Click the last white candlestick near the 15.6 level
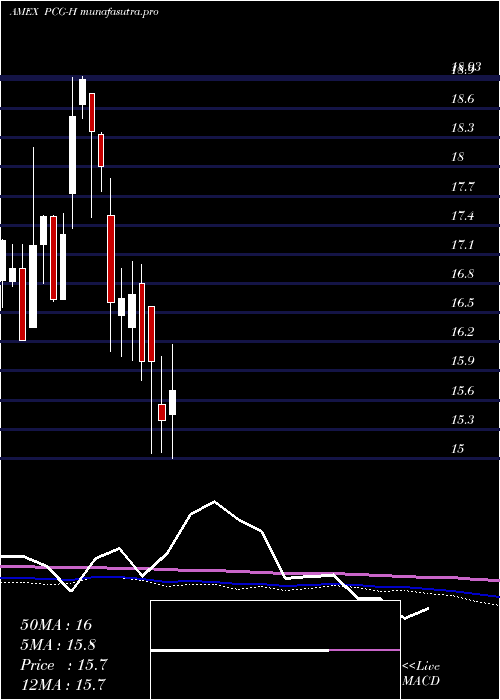 [x=172, y=402]
